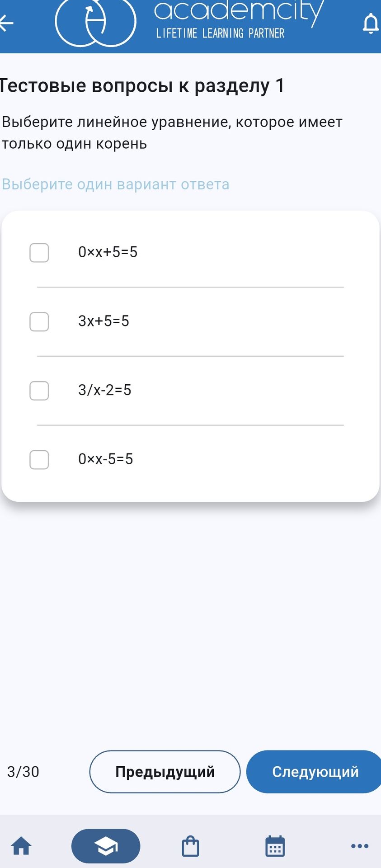Select answer text 0×x-5=5
The height and width of the screenshot is (868, 381).
coord(105,459)
